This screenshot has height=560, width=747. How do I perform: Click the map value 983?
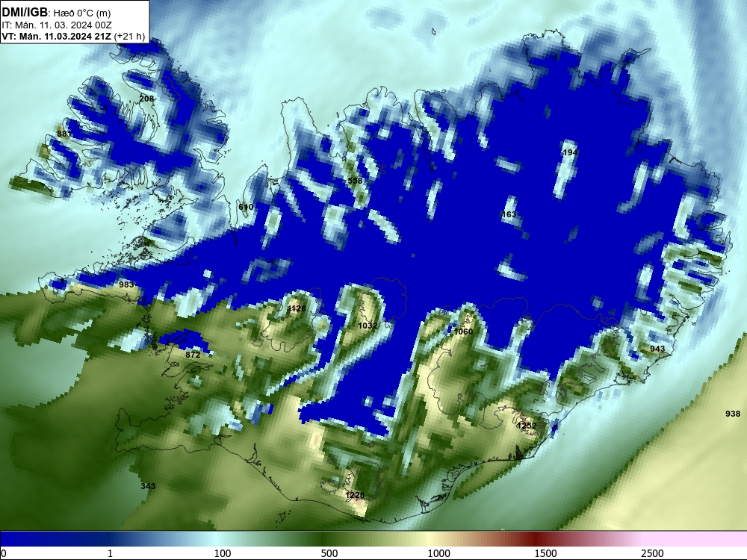126,284
